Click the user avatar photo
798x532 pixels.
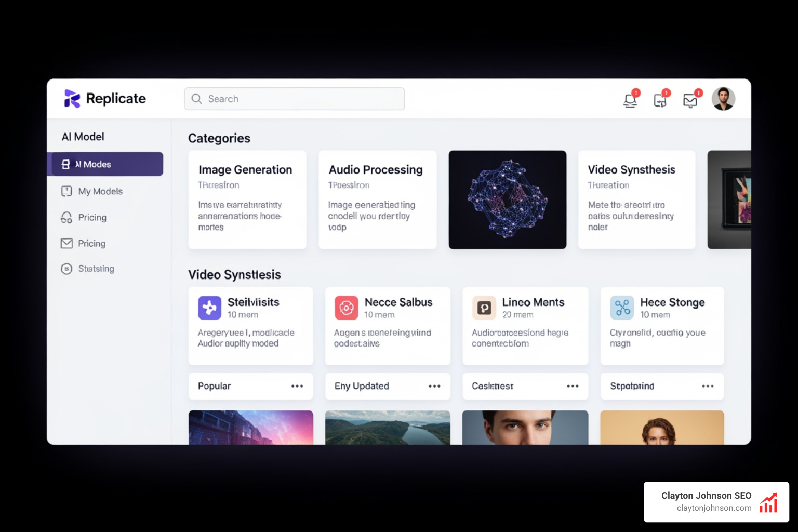[x=723, y=98]
